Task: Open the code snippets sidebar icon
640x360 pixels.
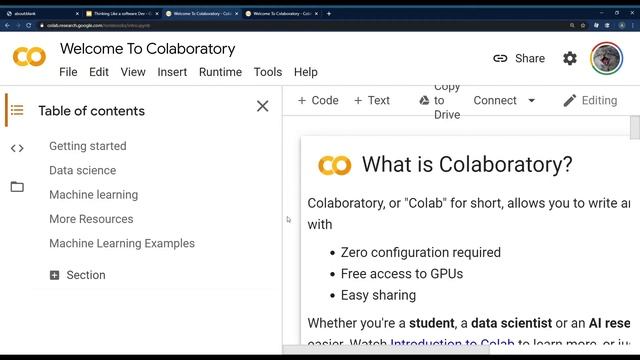Action: [17, 148]
